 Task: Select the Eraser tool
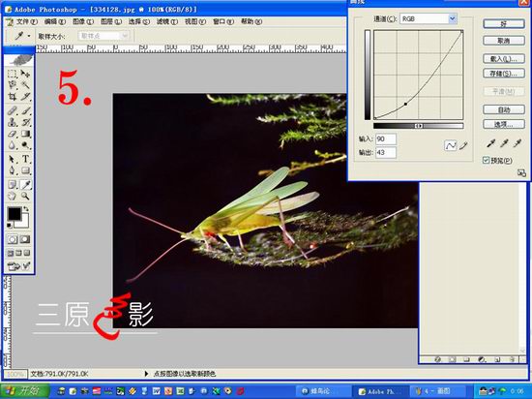point(13,134)
